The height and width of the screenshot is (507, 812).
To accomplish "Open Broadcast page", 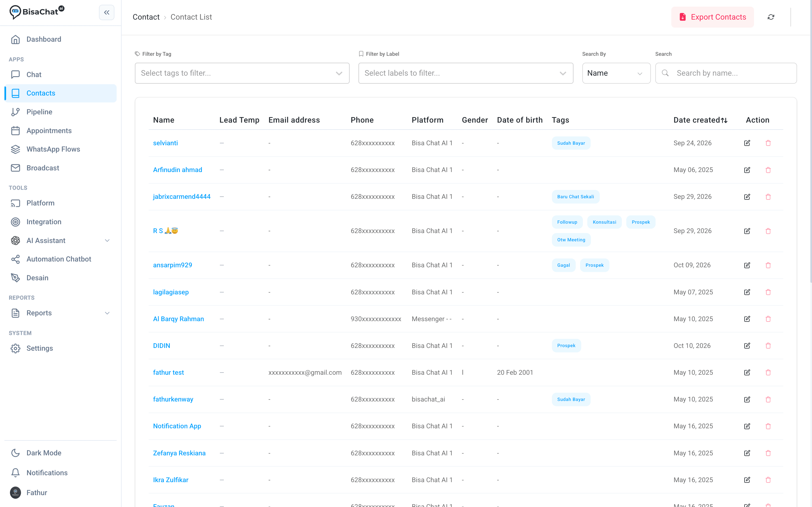I will pos(61,168).
